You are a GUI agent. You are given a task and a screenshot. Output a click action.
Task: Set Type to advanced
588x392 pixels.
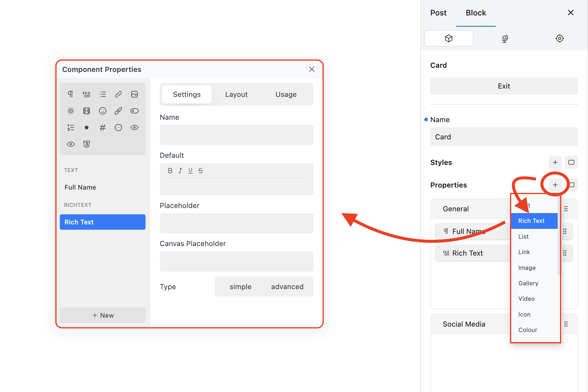[287, 286]
